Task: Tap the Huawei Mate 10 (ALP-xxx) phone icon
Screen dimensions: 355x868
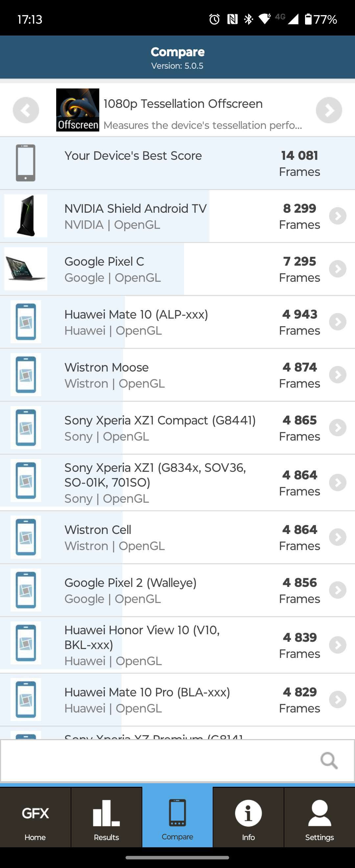Action: pyautogui.click(x=26, y=322)
